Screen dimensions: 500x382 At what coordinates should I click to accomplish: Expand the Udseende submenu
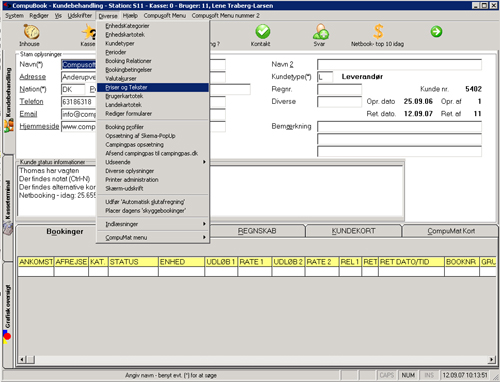click(x=153, y=162)
